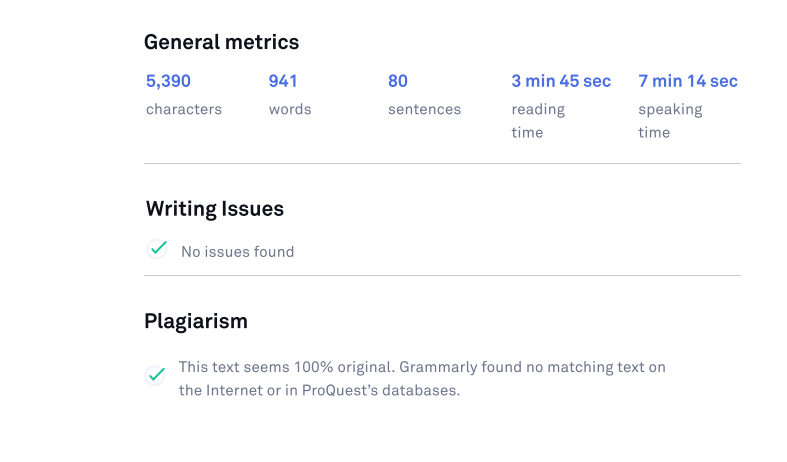Image resolution: width=787 pixels, height=462 pixels.
Task: Select the 80 sentences count value
Action: click(398, 81)
